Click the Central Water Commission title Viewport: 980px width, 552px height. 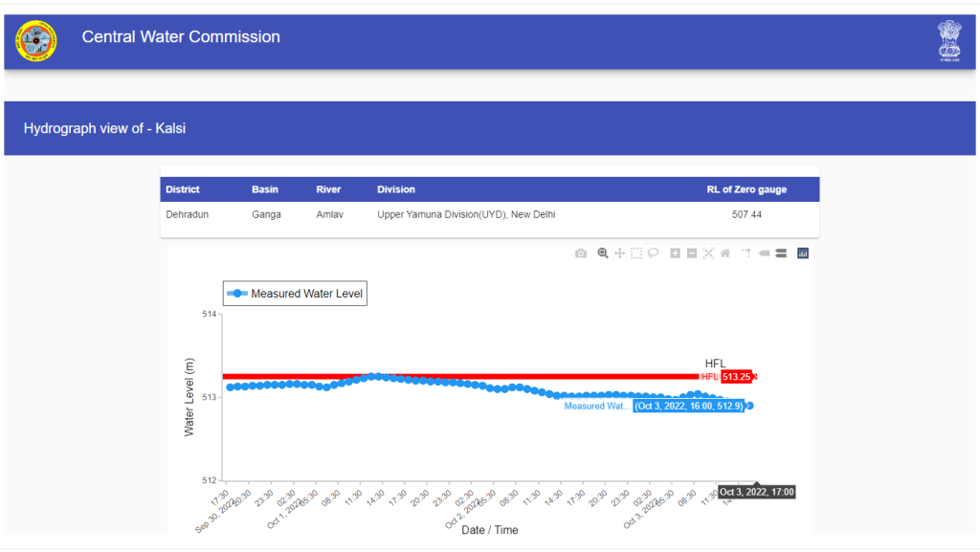coord(181,37)
